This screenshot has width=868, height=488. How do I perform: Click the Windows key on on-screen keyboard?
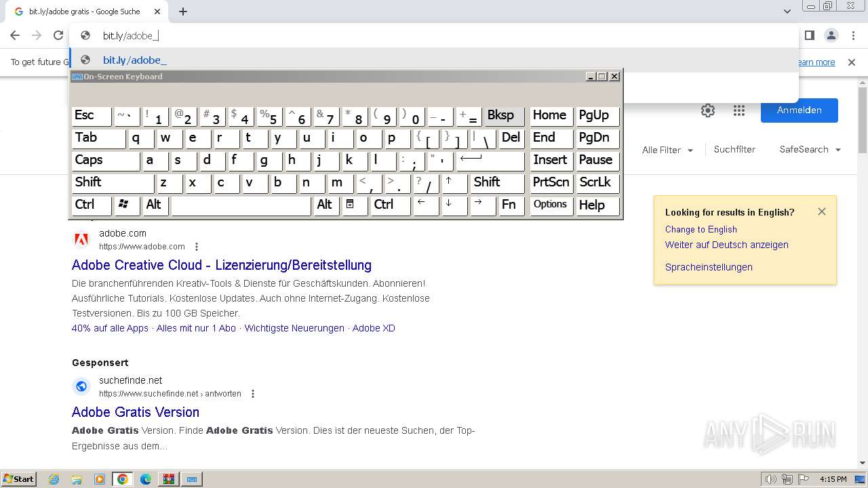click(x=127, y=205)
